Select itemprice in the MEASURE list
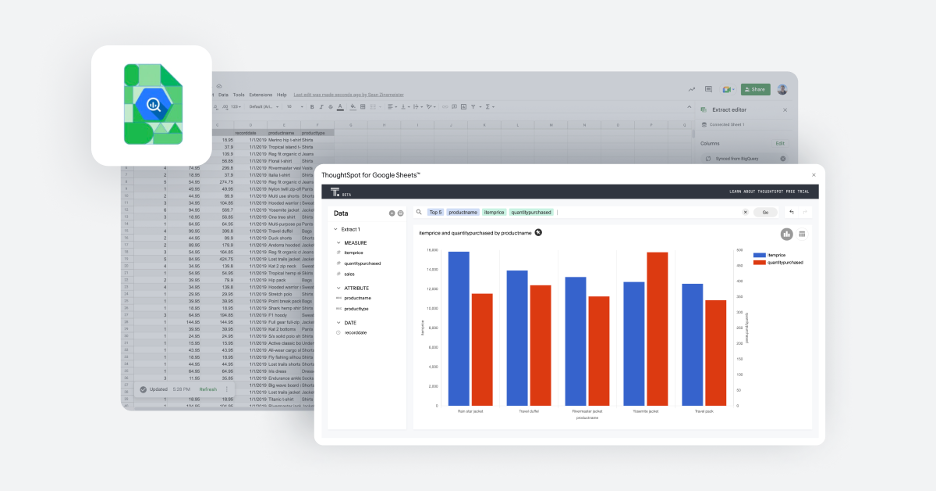The image size is (936, 492). 353,253
